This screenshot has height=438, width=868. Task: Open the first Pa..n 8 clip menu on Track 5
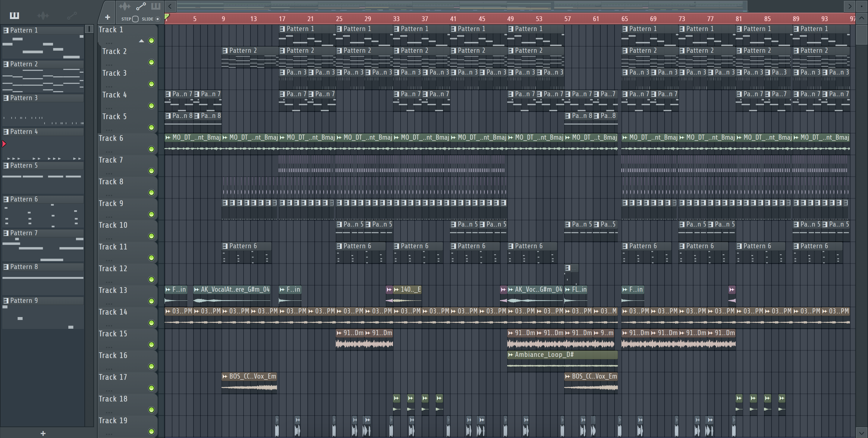pyautogui.click(x=168, y=116)
